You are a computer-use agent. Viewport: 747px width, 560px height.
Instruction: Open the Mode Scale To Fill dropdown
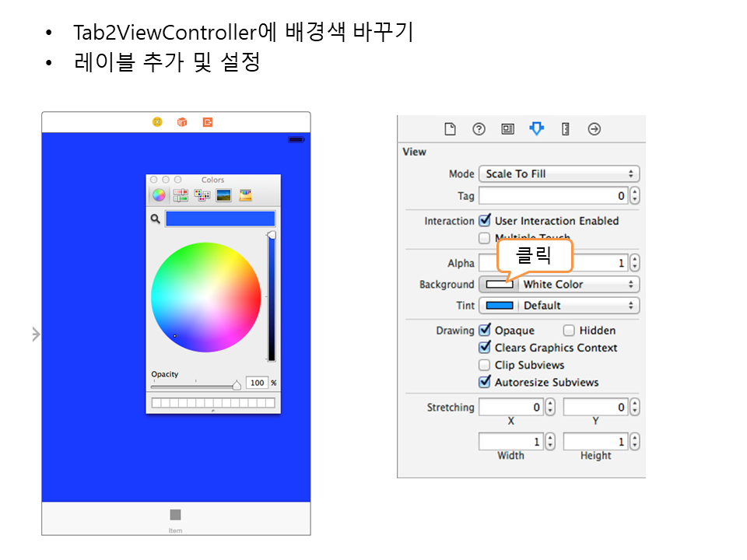(559, 174)
